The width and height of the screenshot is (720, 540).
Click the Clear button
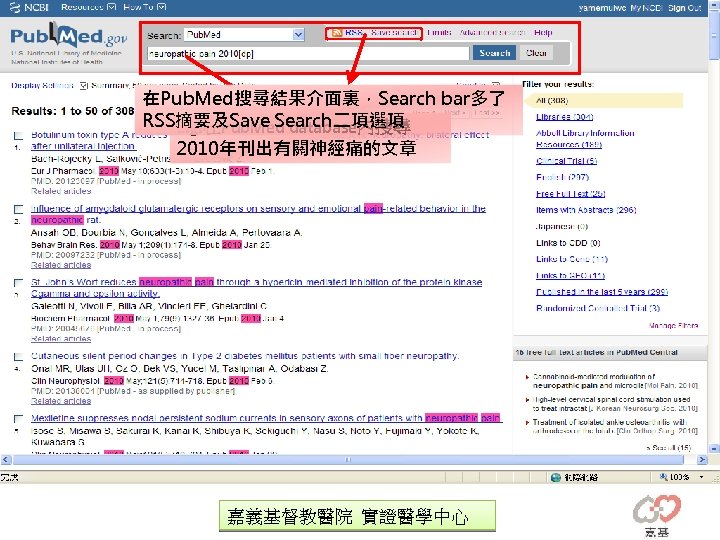[x=536, y=53]
